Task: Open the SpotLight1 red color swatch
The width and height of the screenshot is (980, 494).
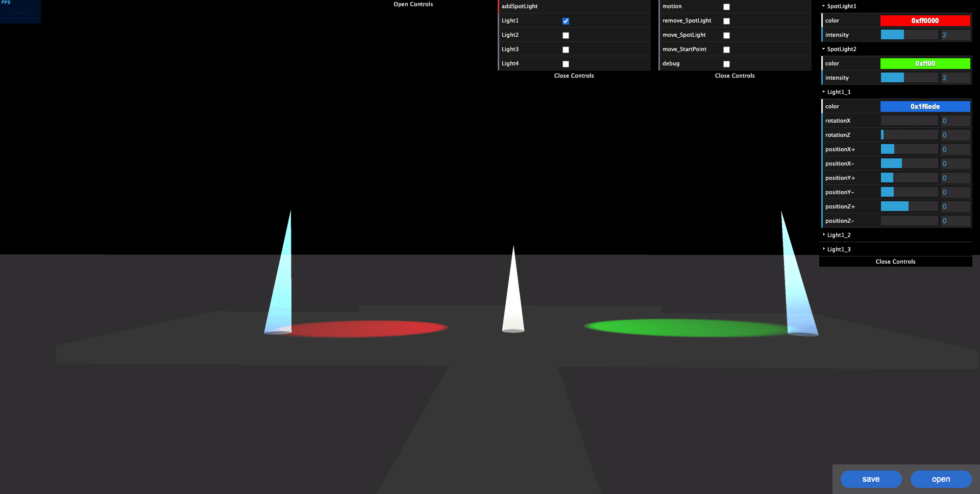Action: click(925, 20)
